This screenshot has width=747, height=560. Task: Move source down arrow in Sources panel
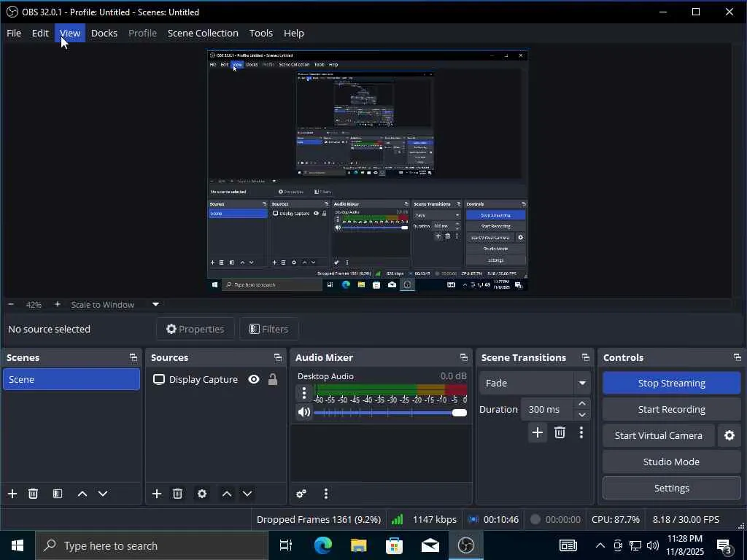[x=247, y=494]
